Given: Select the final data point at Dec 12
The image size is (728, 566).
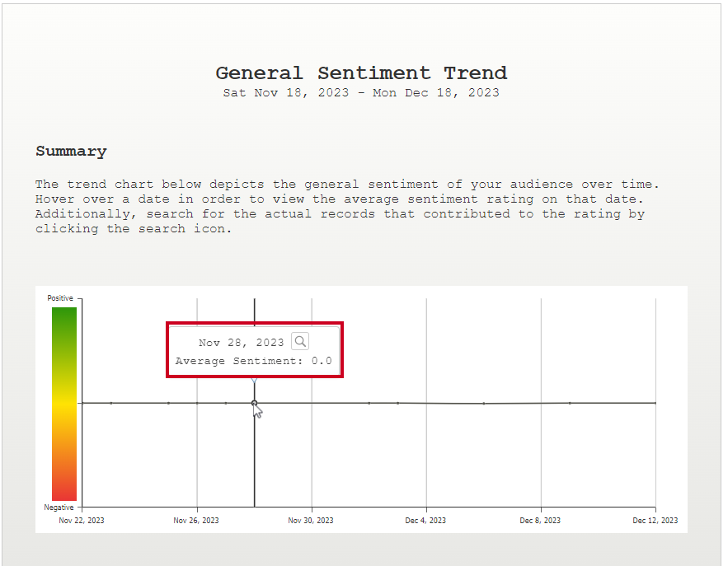Looking at the screenshot, I should tap(655, 403).
